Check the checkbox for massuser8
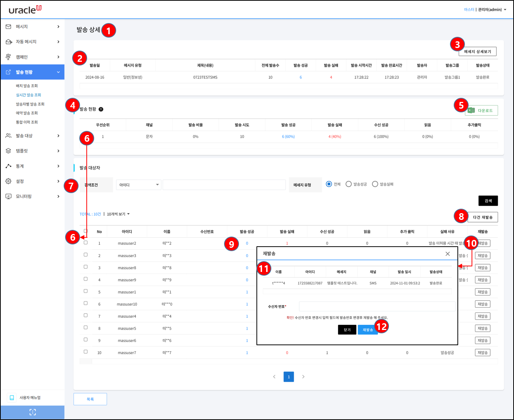514x420 pixels. coord(86,267)
